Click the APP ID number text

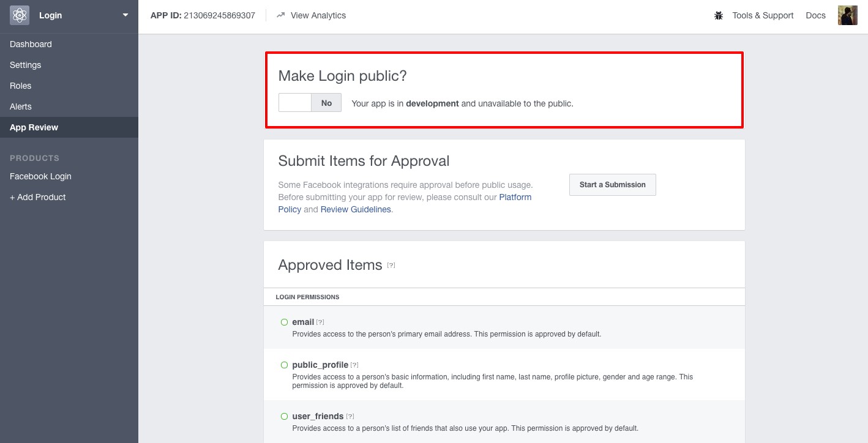[x=220, y=15]
